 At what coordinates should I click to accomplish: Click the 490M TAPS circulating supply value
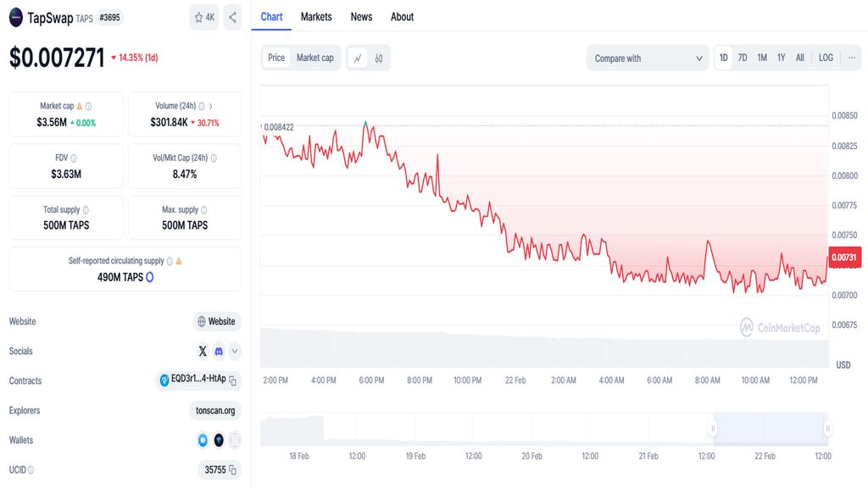tap(120, 277)
